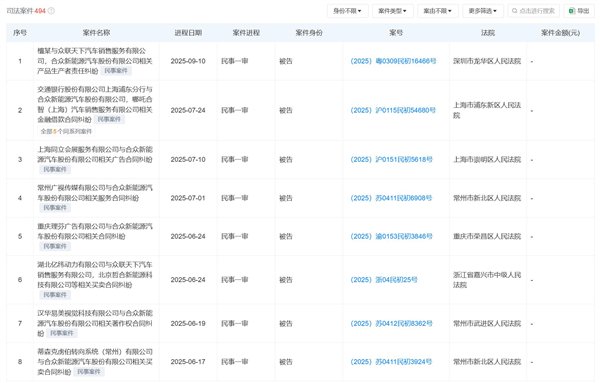Open case link 渝0153民初3846号
The width and height of the screenshot is (600, 383).
[391, 236]
